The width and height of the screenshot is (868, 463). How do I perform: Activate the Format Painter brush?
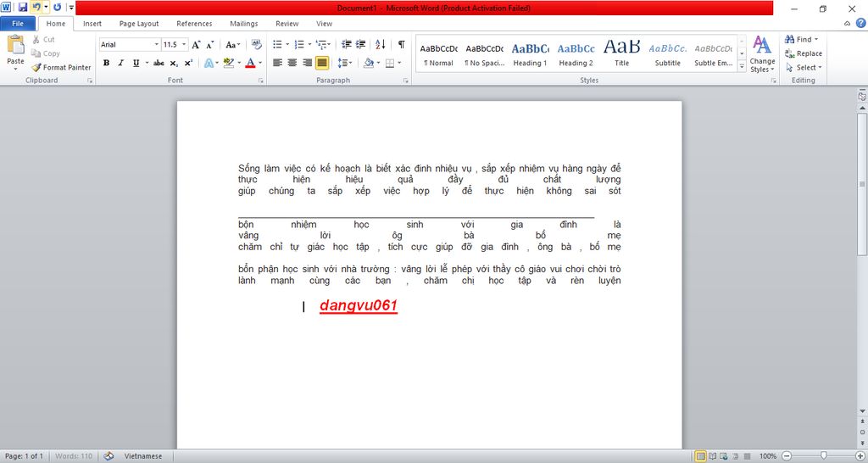pos(61,67)
